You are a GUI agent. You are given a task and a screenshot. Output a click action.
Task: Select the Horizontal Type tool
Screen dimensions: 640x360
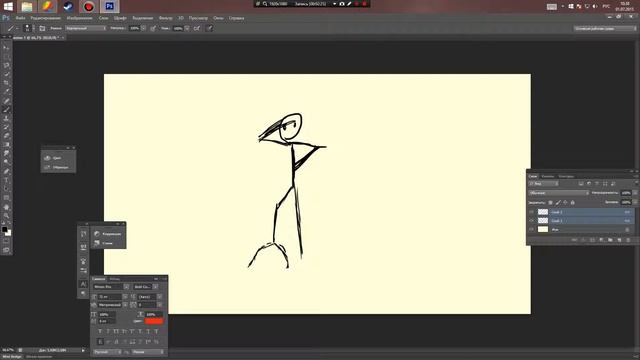pyautogui.click(x=6, y=180)
